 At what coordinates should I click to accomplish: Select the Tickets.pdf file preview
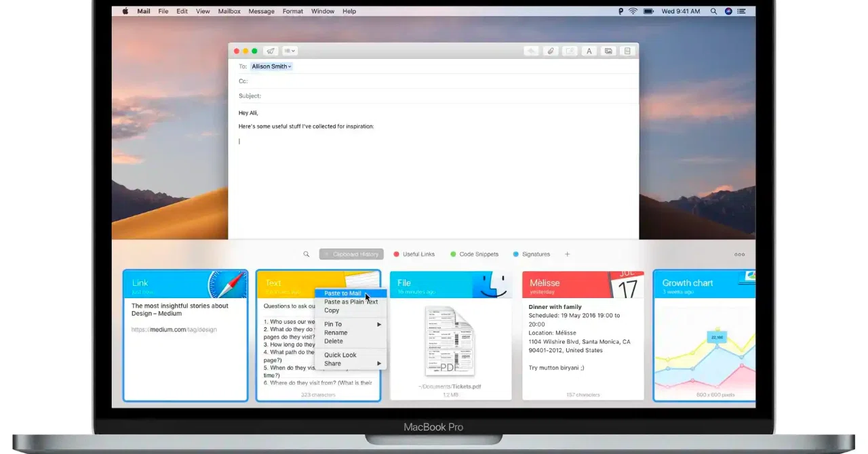tap(450, 341)
